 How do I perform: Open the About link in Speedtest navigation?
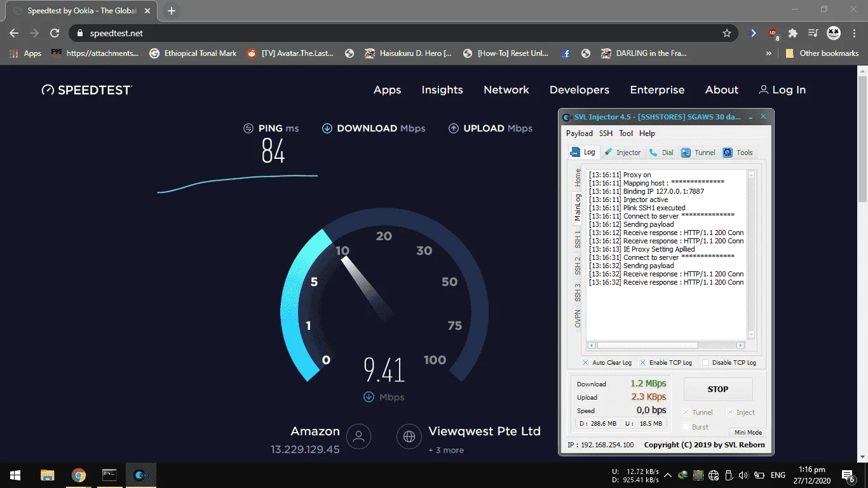pyautogui.click(x=722, y=90)
